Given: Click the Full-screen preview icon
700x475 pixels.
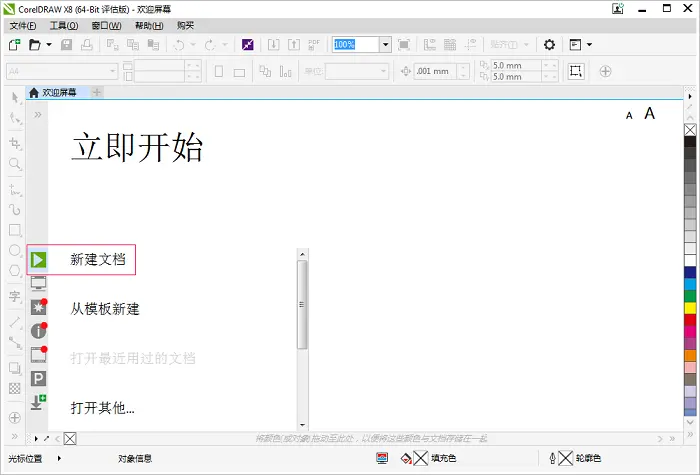Looking at the screenshot, I should 404,44.
